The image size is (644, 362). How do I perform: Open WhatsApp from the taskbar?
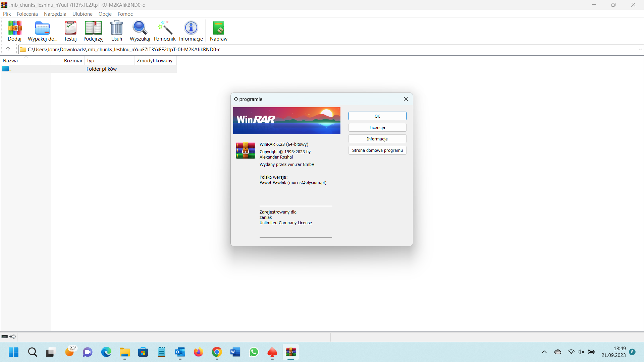pos(254,352)
